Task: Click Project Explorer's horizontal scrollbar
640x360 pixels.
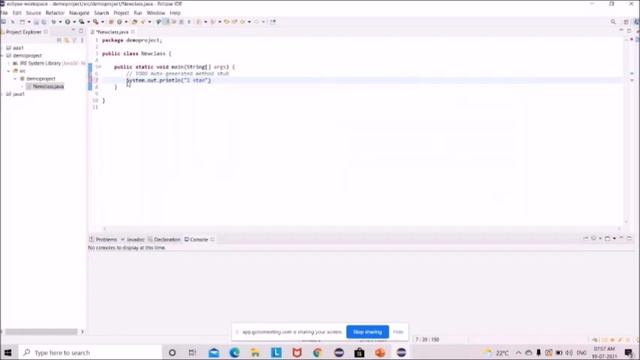Action: (41, 332)
